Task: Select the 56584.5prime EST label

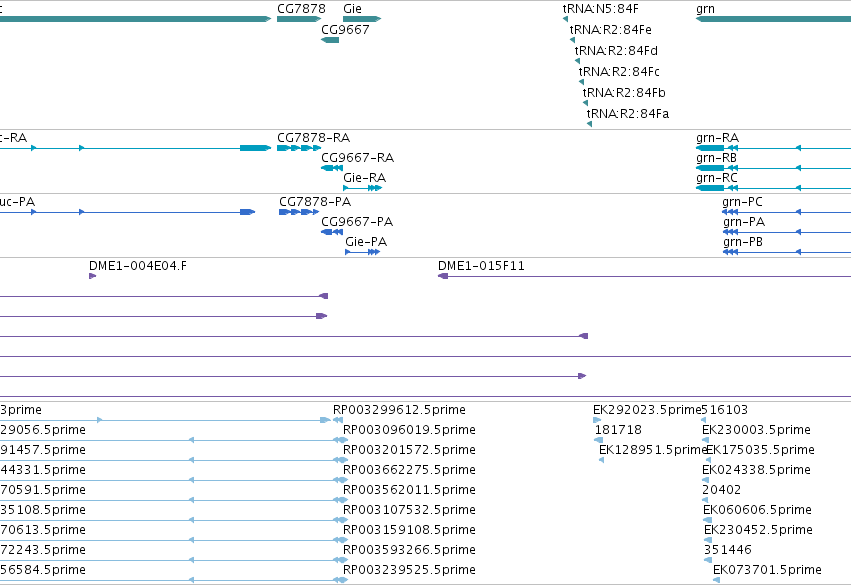Action: [x=43, y=570]
